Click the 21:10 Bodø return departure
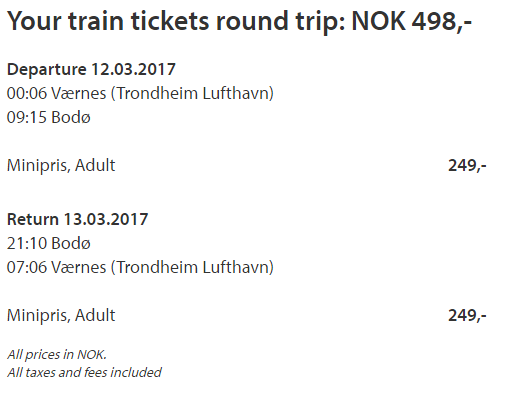Image resolution: width=505 pixels, height=405 pixels. click(x=49, y=243)
